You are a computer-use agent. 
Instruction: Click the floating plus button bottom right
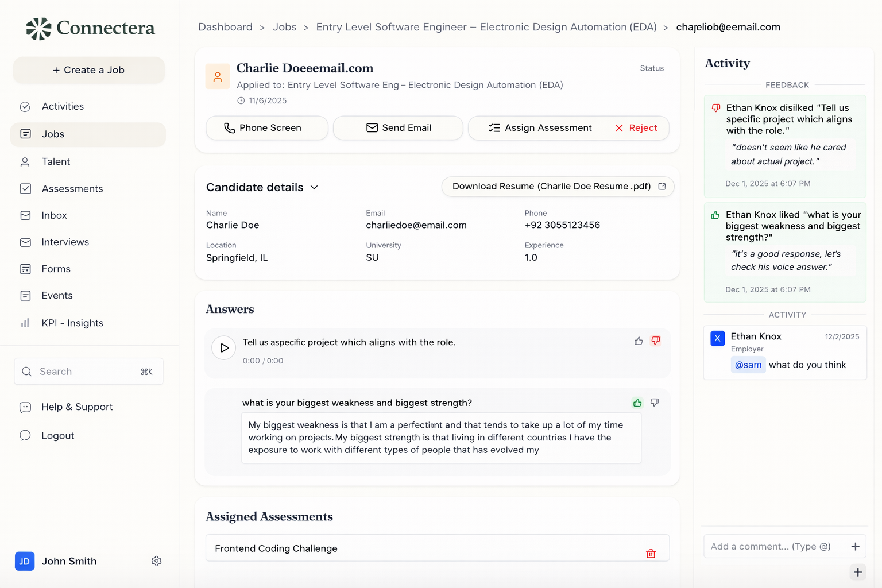pyautogui.click(x=858, y=572)
